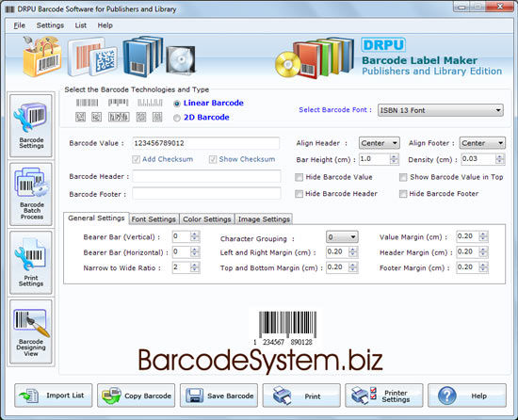Viewport: 518px width, 420px height.
Task: Open Printer Settings button
Action: (x=384, y=396)
